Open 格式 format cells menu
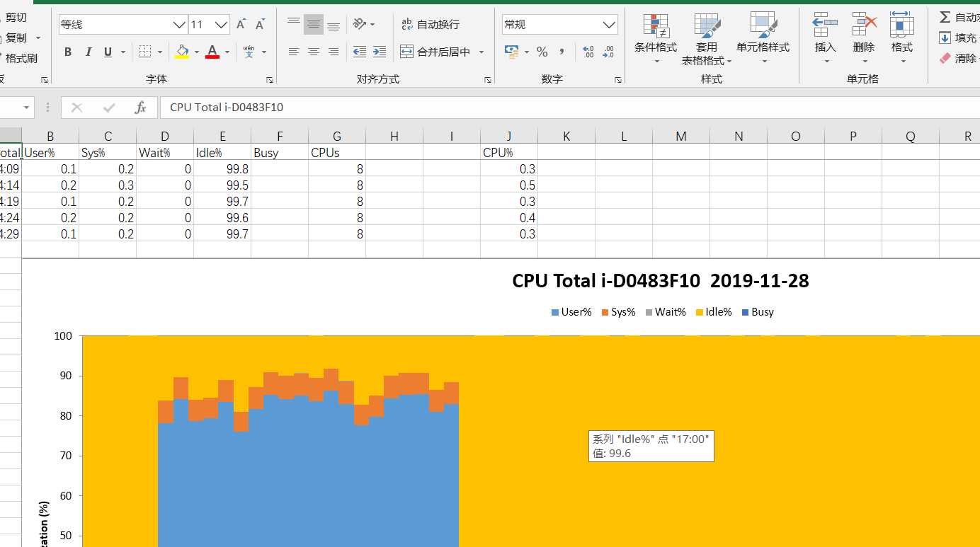980x547 pixels. tap(902, 39)
